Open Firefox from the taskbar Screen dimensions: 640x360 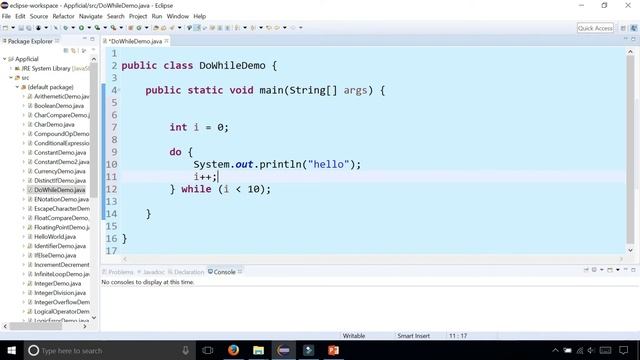coord(233,350)
